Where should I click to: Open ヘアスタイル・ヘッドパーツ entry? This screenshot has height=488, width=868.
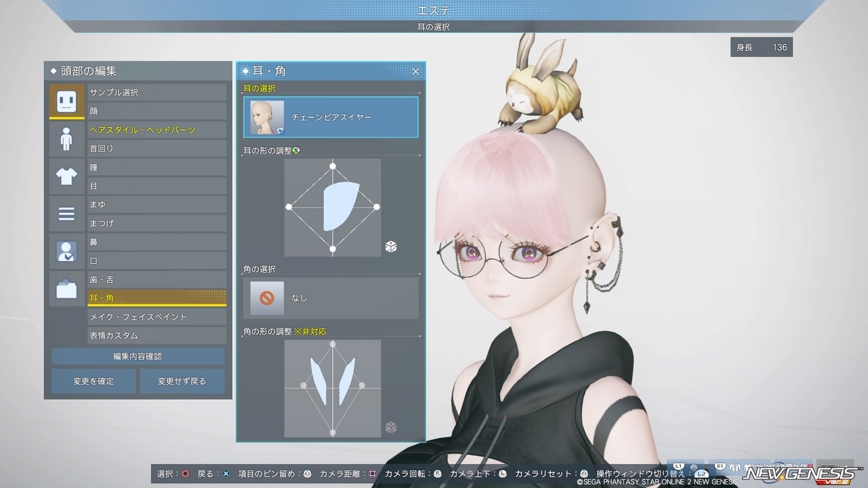(x=157, y=130)
